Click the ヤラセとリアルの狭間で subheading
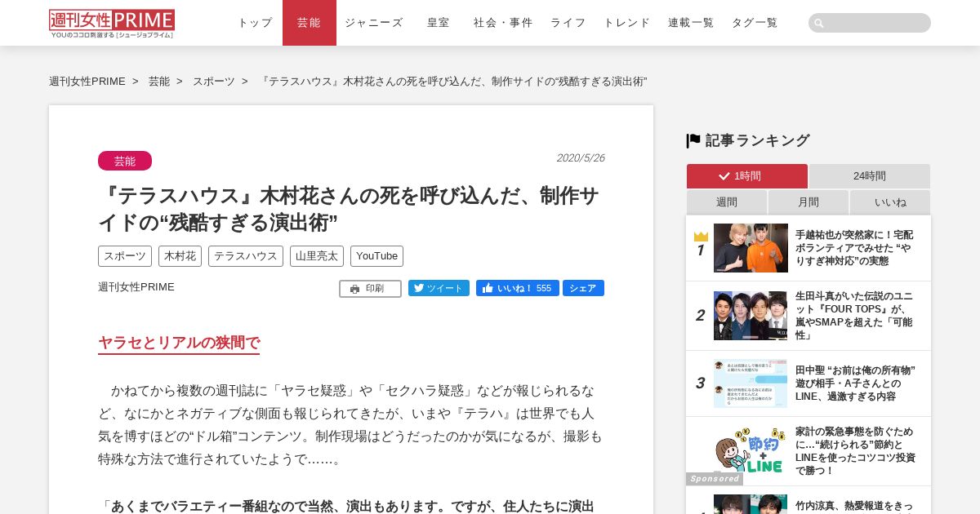 pos(179,343)
